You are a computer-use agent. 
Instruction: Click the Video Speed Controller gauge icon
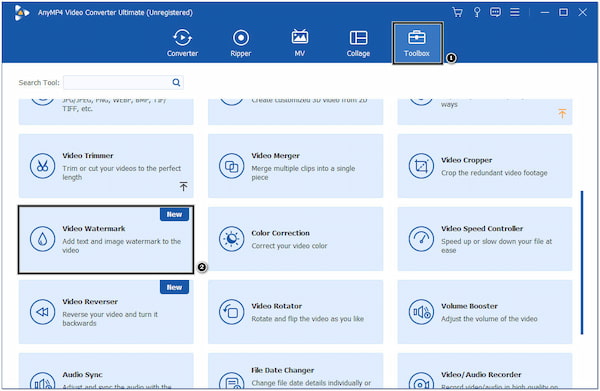[421, 239]
